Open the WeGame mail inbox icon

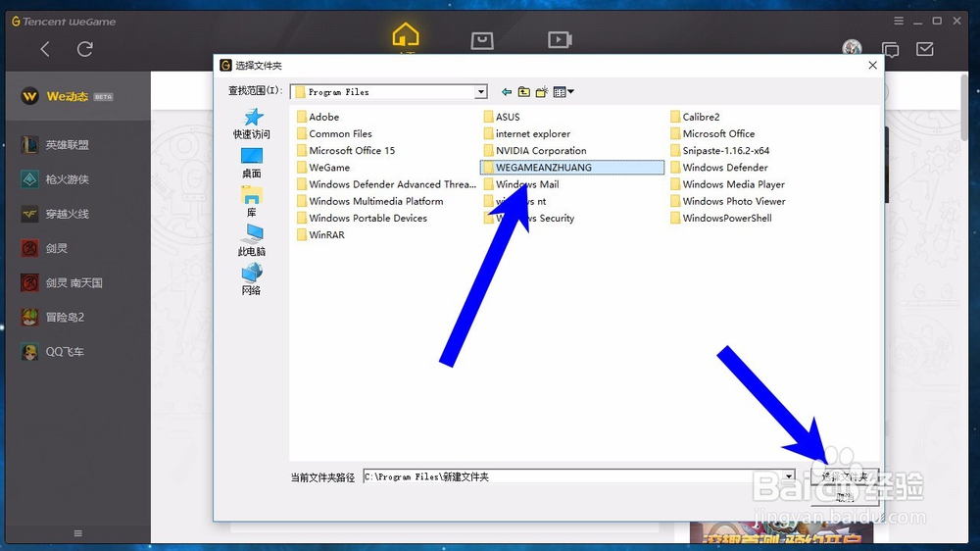(925, 49)
